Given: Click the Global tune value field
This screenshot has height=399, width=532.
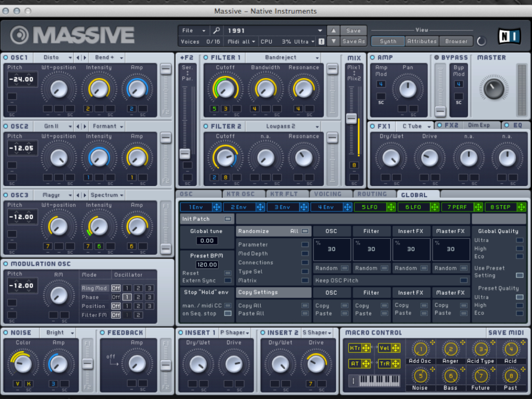Looking at the screenshot, I should tap(206, 240).
